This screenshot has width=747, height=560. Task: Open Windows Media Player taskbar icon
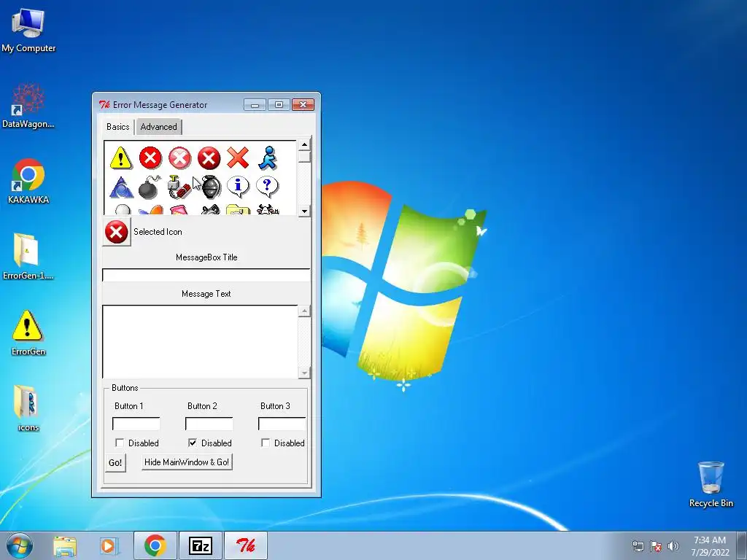(109, 546)
